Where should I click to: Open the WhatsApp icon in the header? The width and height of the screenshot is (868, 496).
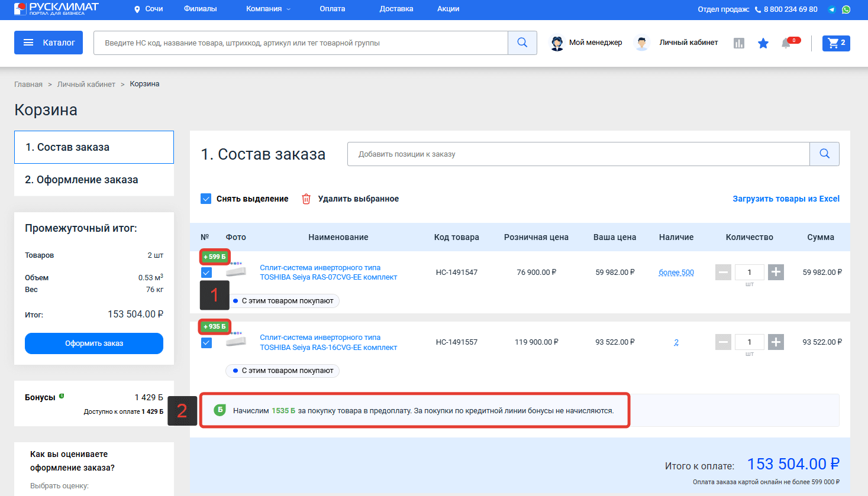[846, 9]
